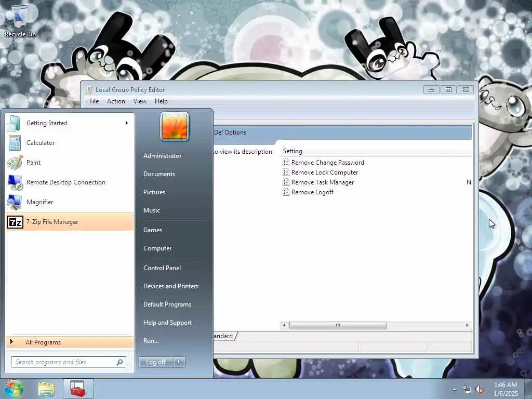Select Remove Lock Computer setting
Viewport: 532px width, 399px height.
(325, 172)
